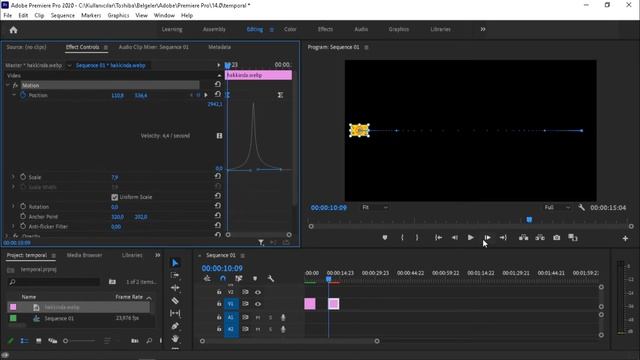Select the Slip tool
The height and width of the screenshot is (360, 640).
(x=175, y=313)
